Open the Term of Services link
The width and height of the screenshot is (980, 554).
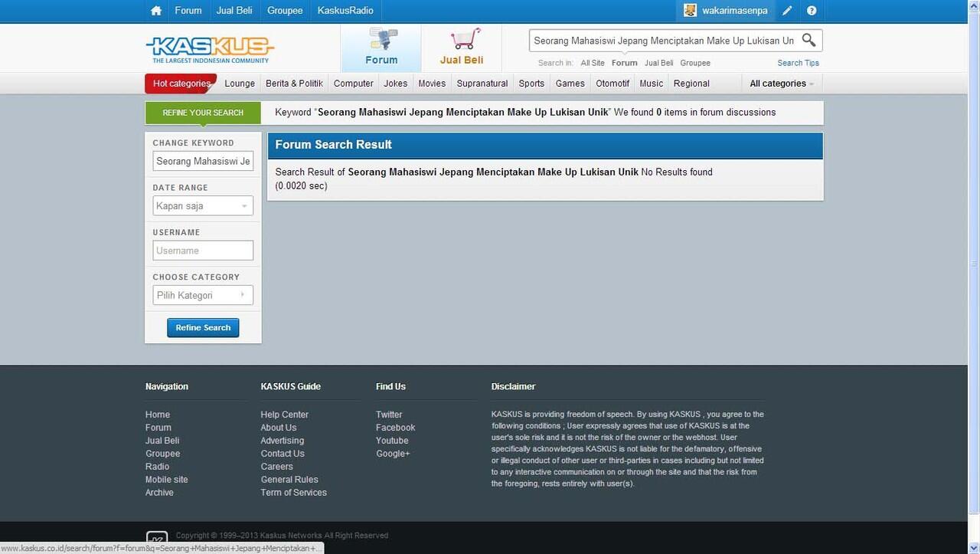click(294, 493)
